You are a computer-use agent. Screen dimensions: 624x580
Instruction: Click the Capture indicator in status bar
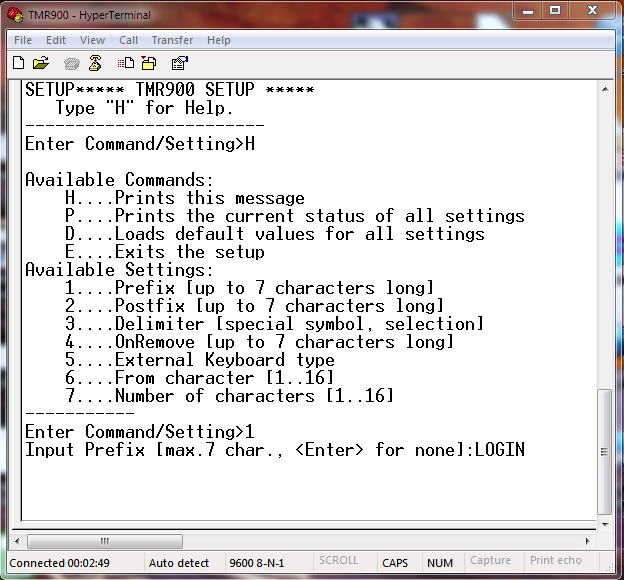(490, 560)
